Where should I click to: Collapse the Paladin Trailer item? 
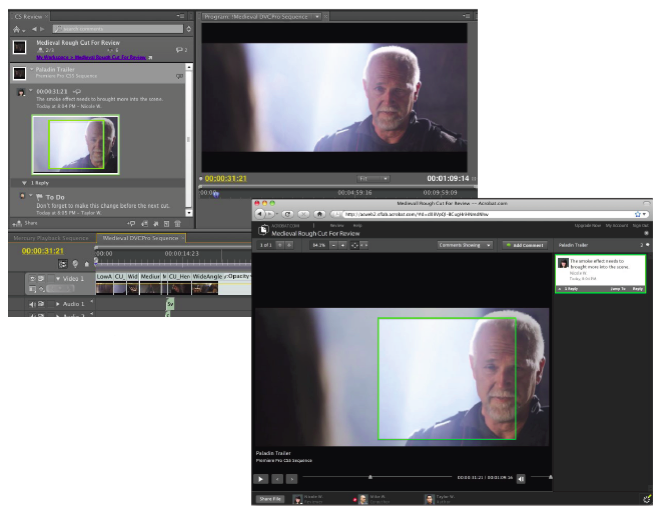click(31, 69)
